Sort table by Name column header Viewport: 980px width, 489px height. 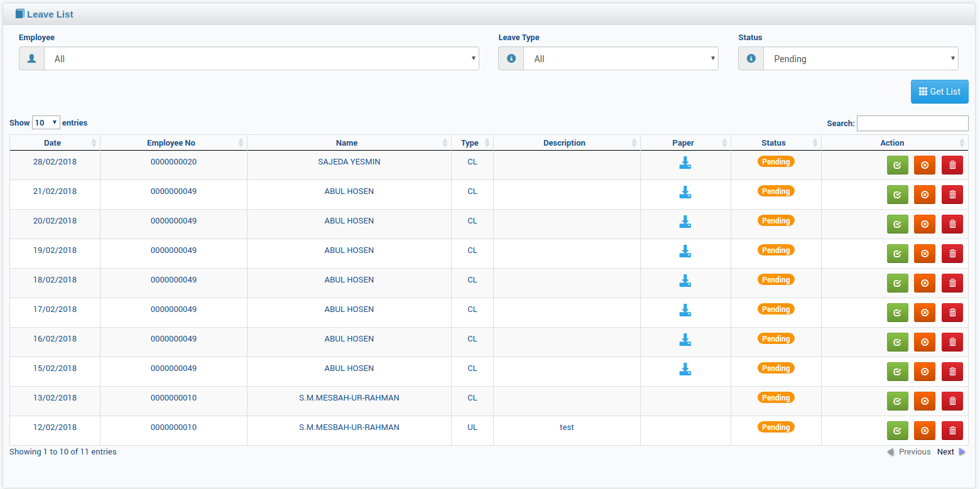coord(349,142)
